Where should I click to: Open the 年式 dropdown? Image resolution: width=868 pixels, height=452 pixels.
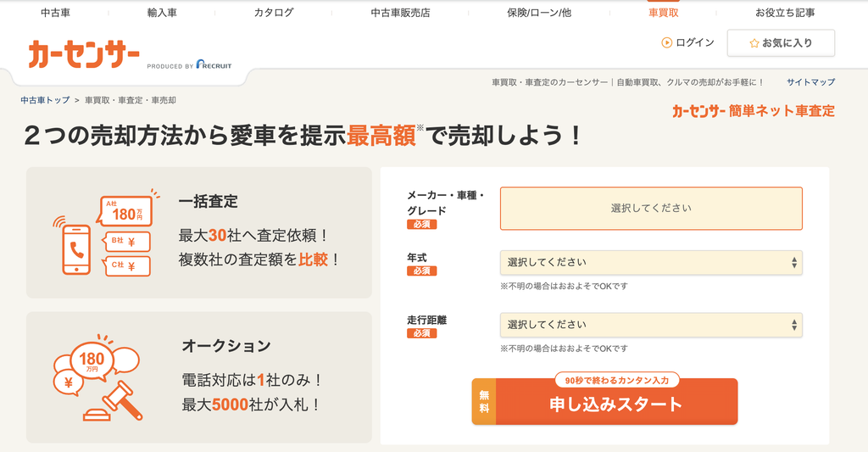pos(651,263)
